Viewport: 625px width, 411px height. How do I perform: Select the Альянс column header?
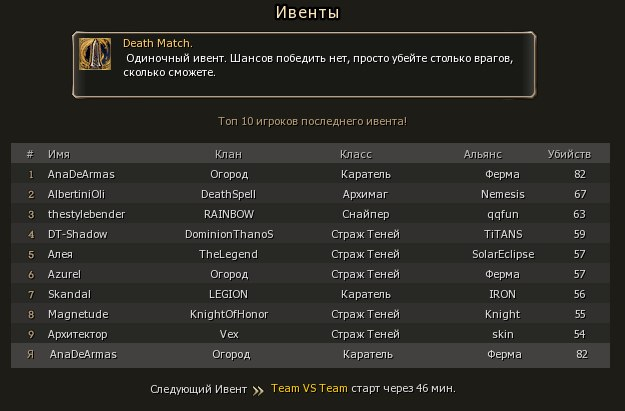(482, 154)
